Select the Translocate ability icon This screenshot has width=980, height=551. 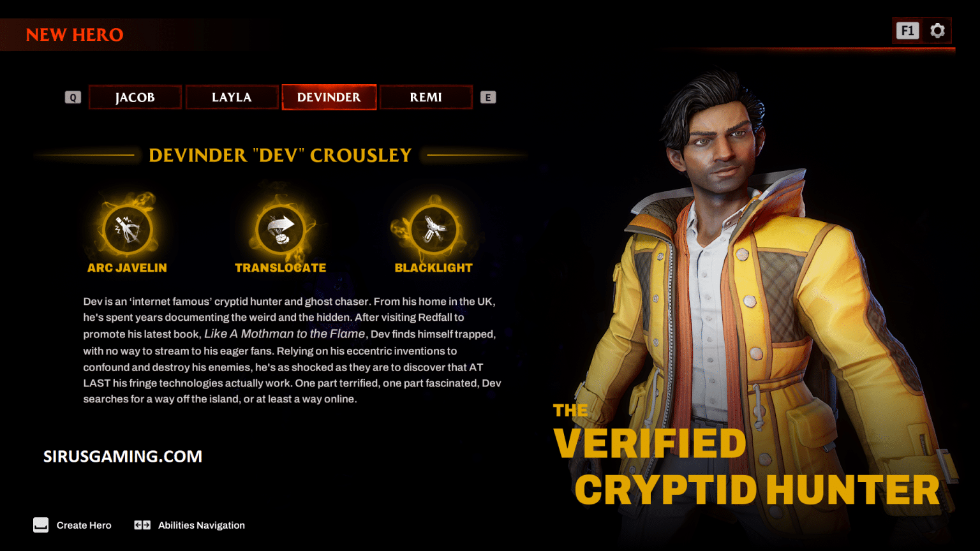pos(281,229)
